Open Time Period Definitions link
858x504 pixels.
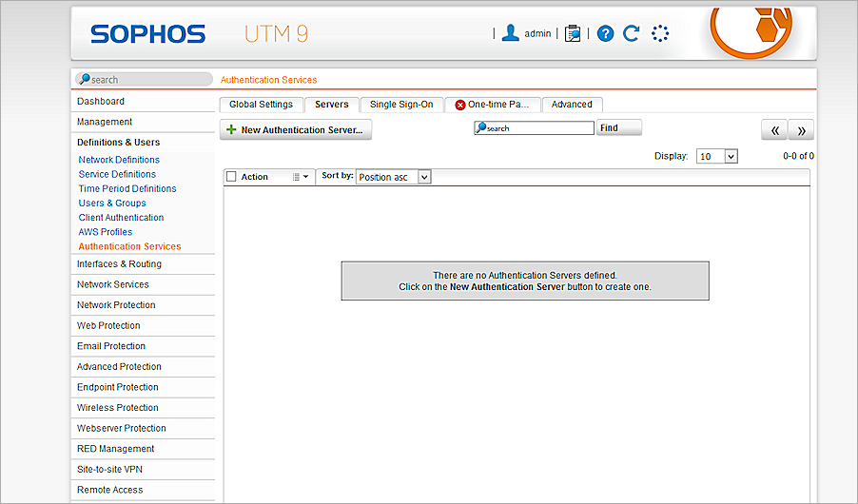point(127,189)
